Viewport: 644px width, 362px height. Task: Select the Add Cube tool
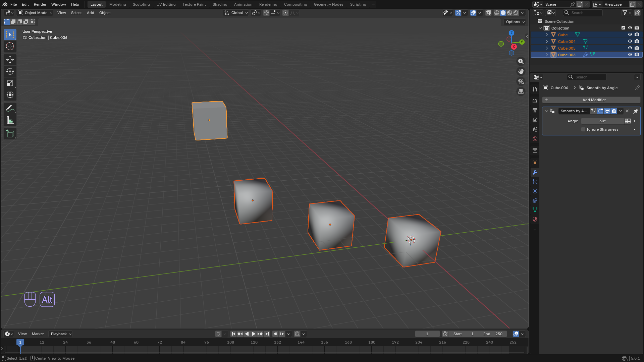[10, 134]
